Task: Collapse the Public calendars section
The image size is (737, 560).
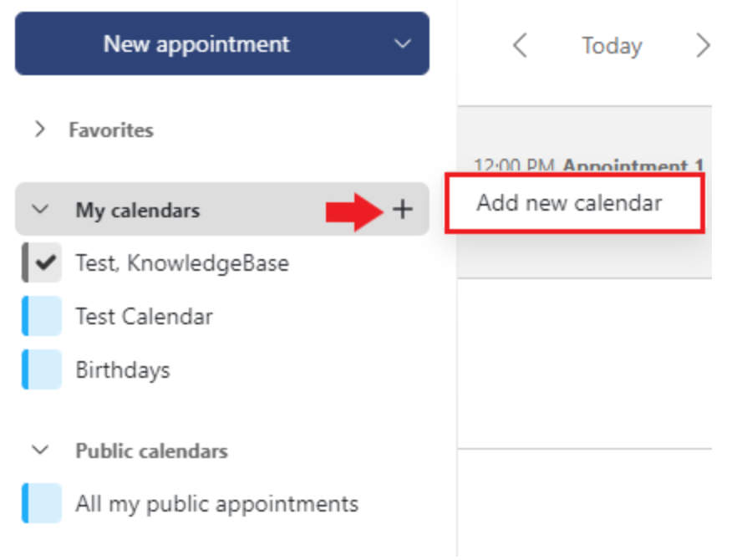Action: 39,451
